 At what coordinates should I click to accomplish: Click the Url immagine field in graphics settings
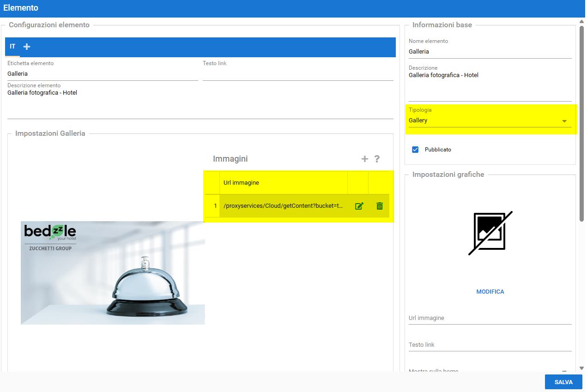(490, 318)
